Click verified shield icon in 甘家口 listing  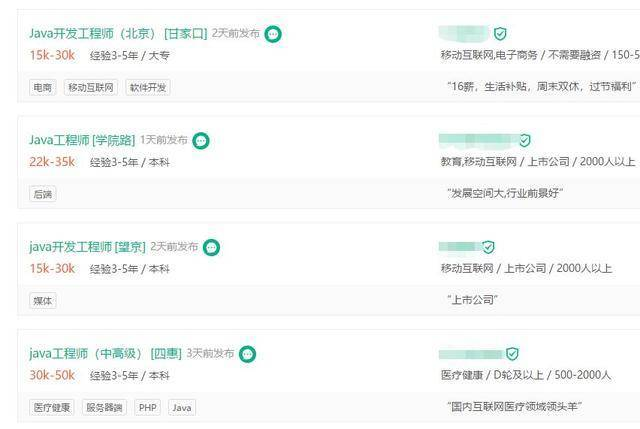500,33
